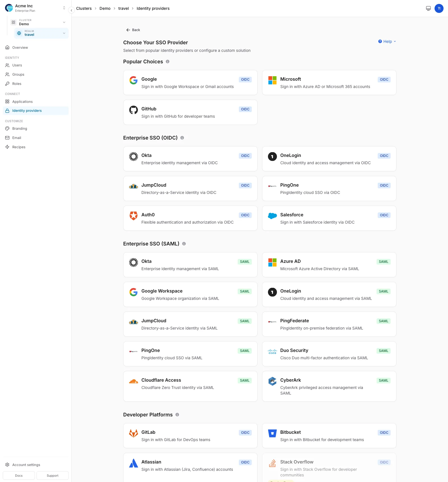Click the info icon beside Developer Platforms
Viewport: 448px width, 482px height.
[177, 415]
